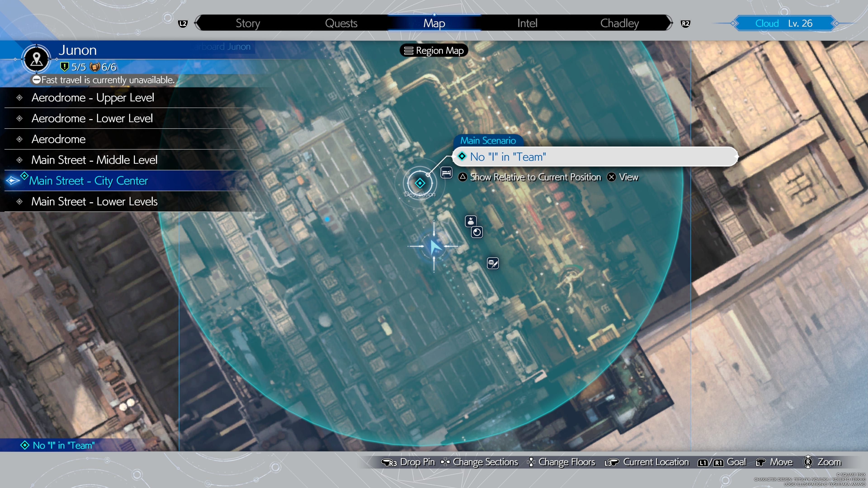The image size is (868, 488).
Task: Click the R2 next-tab icon
Action: click(685, 23)
